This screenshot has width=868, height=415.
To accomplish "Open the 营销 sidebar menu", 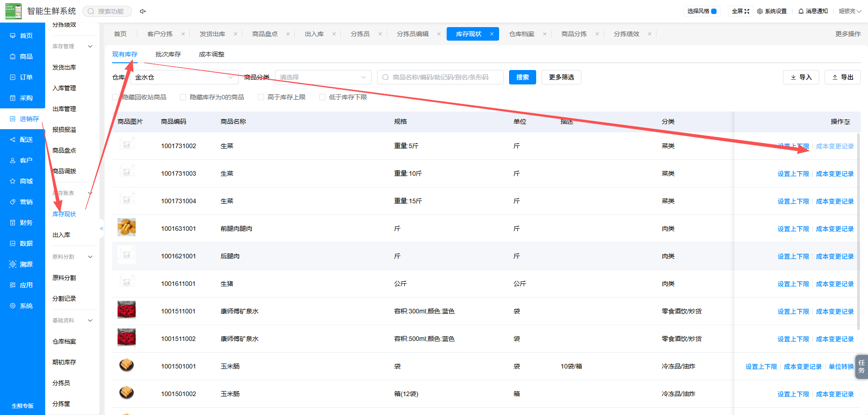I will point(22,202).
